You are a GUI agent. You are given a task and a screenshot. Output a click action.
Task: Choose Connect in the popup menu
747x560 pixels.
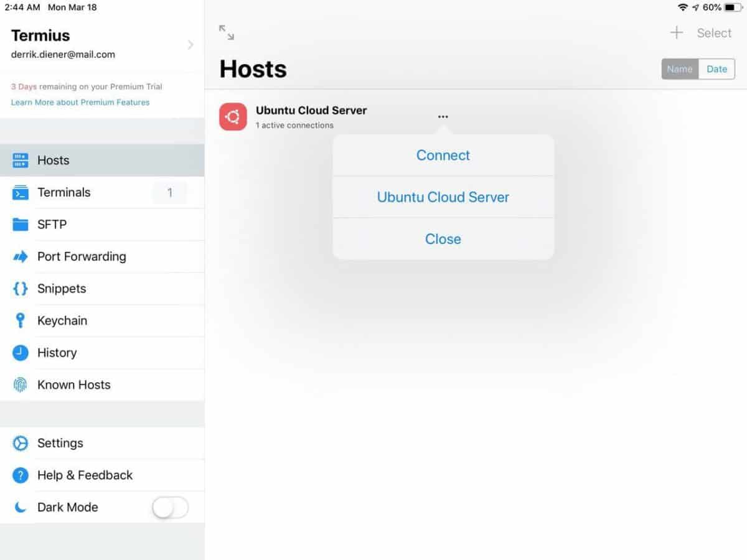pyautogui.click(x=443, y=155)
